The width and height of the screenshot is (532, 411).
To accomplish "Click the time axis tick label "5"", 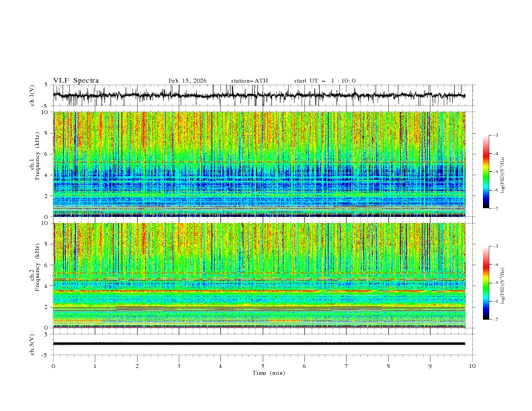I will 263,366.
